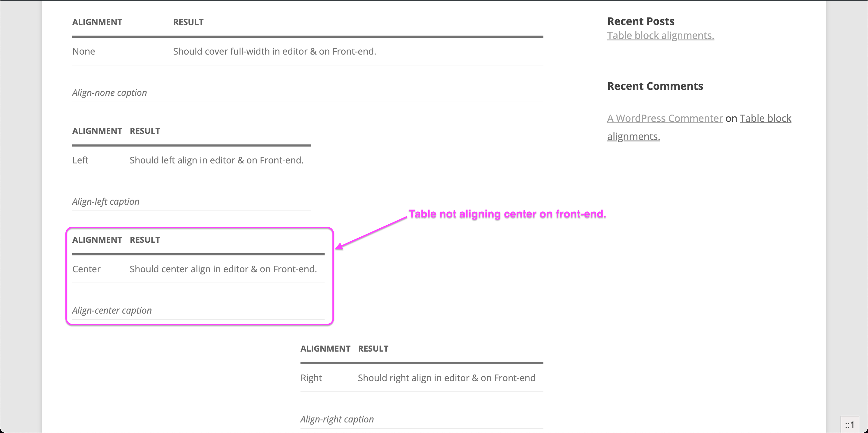
Task: Click the 'Align-center caption' text
Action: [112, 311]
